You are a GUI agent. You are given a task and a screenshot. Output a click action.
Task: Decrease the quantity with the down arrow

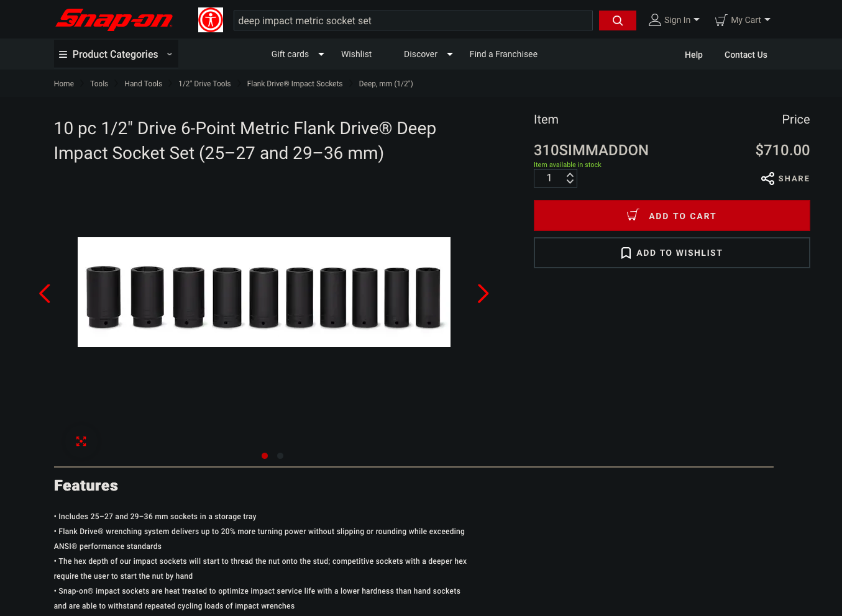(570, 181)
